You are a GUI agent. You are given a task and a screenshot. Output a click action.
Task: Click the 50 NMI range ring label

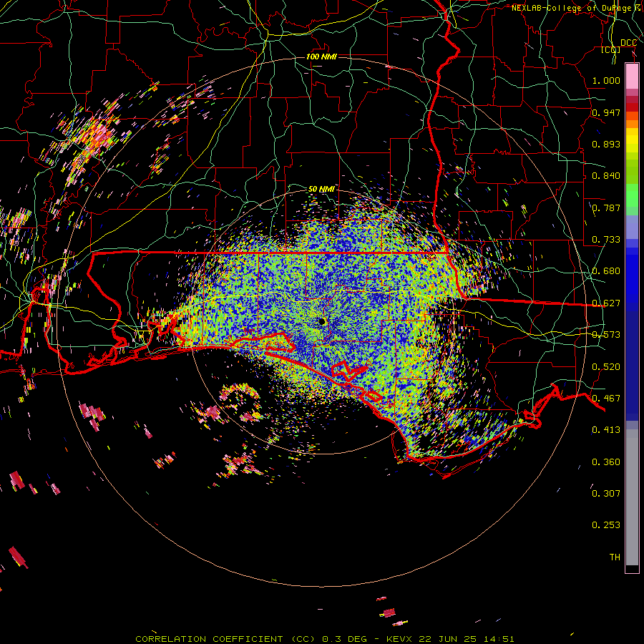tap(321, 190)
